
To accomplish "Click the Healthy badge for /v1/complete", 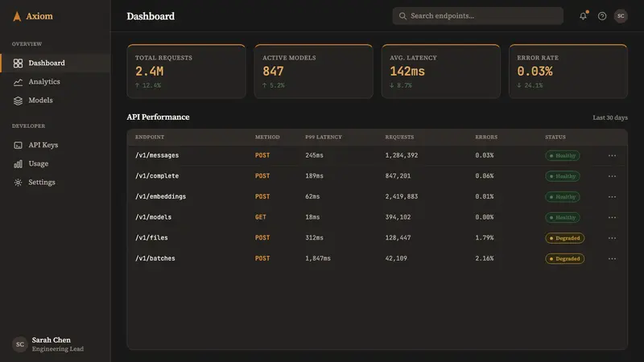I will [563, 176].
